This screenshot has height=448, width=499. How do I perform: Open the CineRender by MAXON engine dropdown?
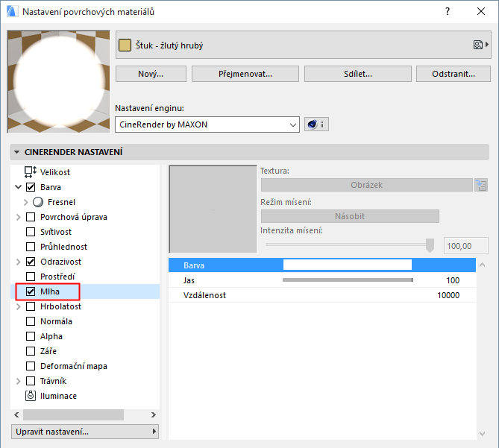[x=207, y=124]
